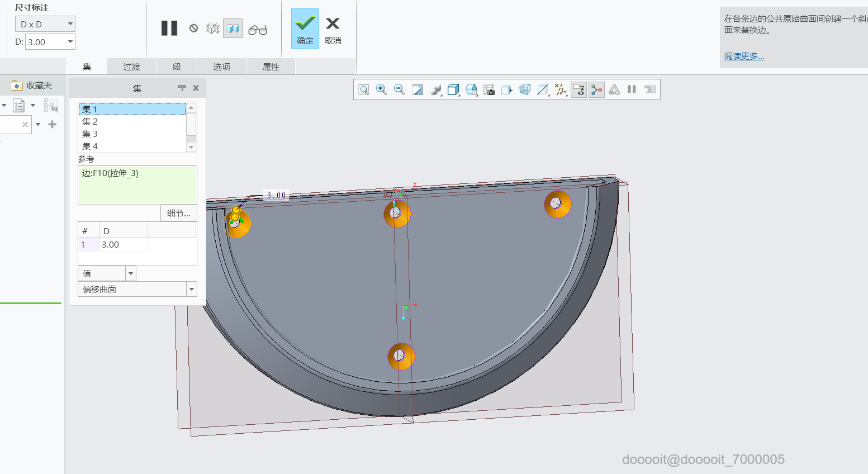Click the set list scrollbar down arrow

point(191,148)
